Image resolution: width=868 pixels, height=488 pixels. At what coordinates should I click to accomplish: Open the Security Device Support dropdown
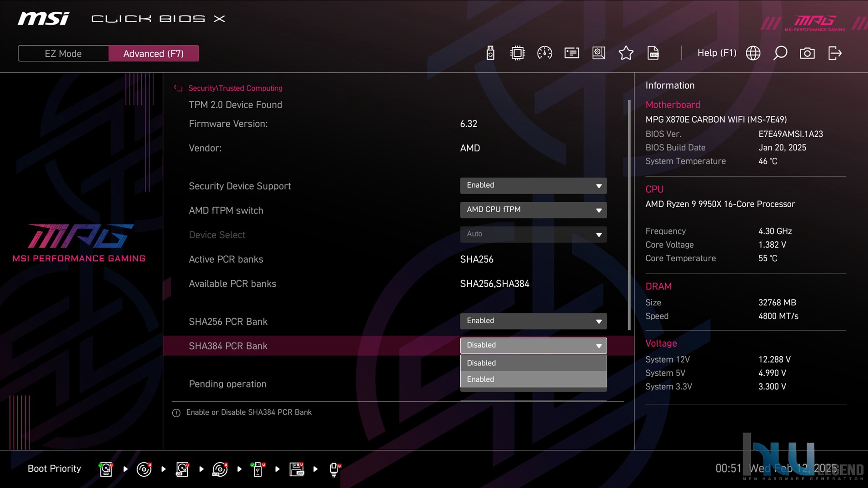coord(533,185)
